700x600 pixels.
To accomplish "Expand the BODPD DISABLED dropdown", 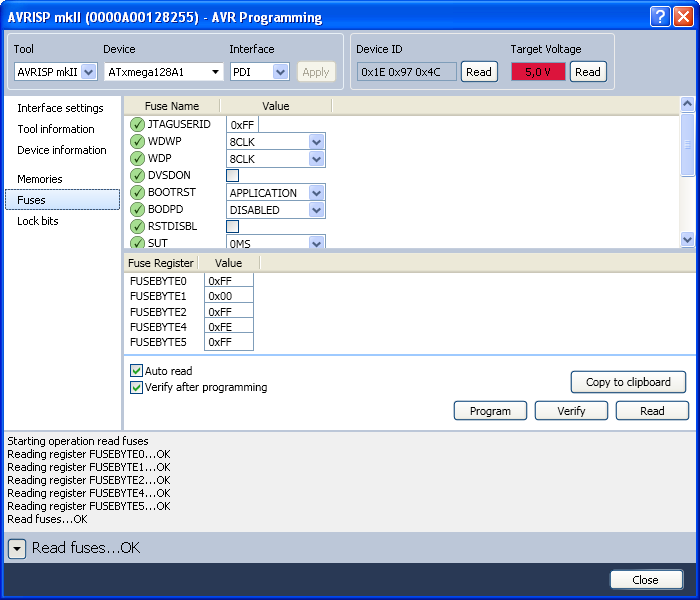I will coord(316,210).
